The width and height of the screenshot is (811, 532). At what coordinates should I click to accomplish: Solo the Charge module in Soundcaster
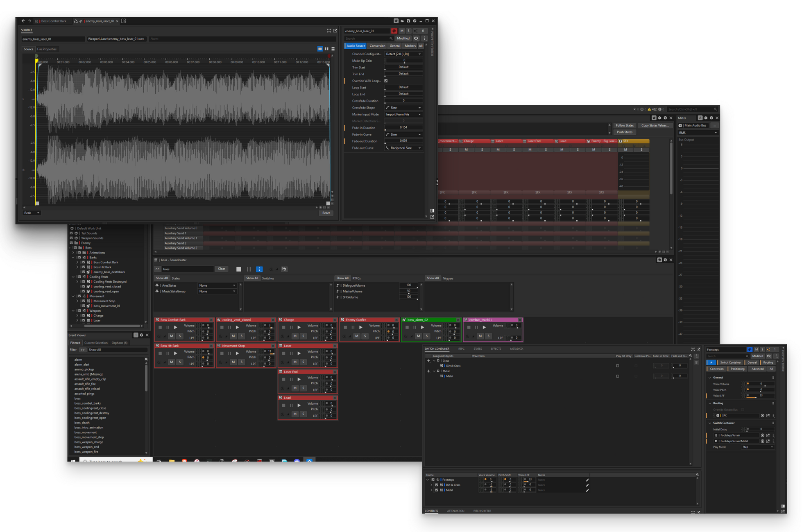coord(303,336)
